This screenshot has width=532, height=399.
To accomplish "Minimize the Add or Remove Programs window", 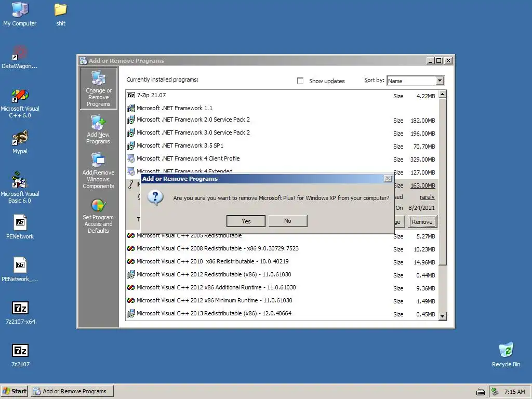I will tap(430, 61).
